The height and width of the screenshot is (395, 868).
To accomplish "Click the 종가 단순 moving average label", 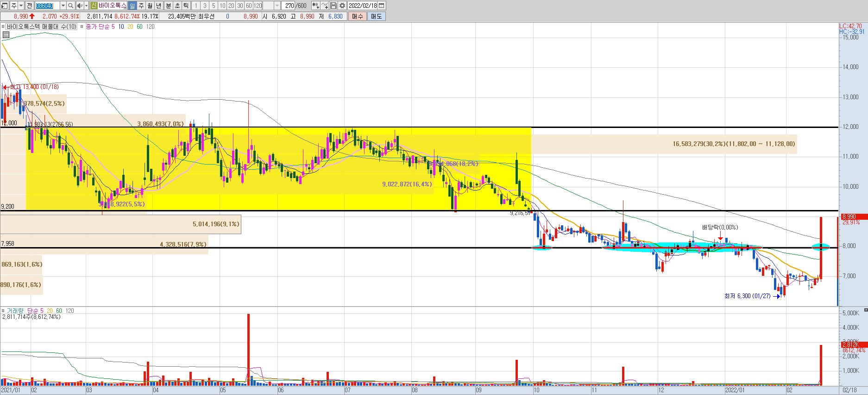I will click(98, 27).
